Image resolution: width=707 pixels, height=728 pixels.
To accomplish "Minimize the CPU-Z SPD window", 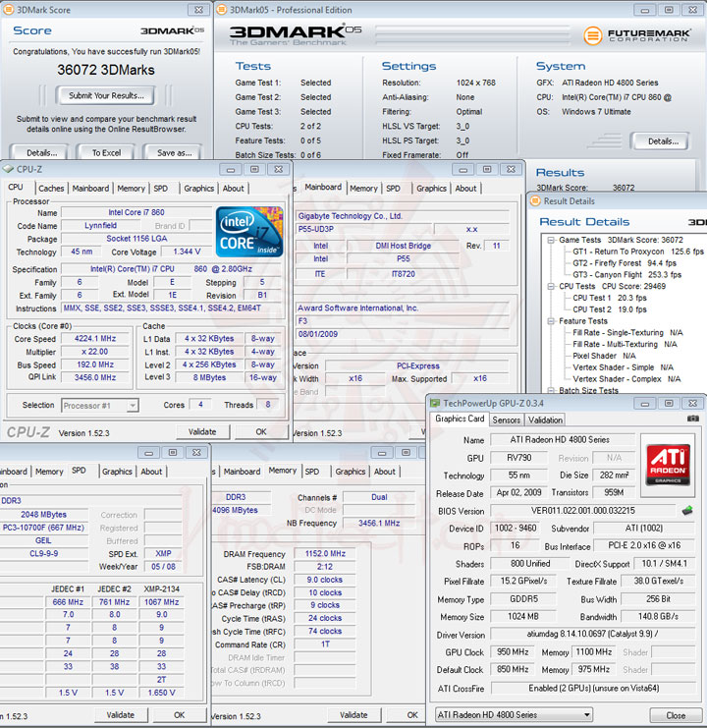I will pos(148,452).
